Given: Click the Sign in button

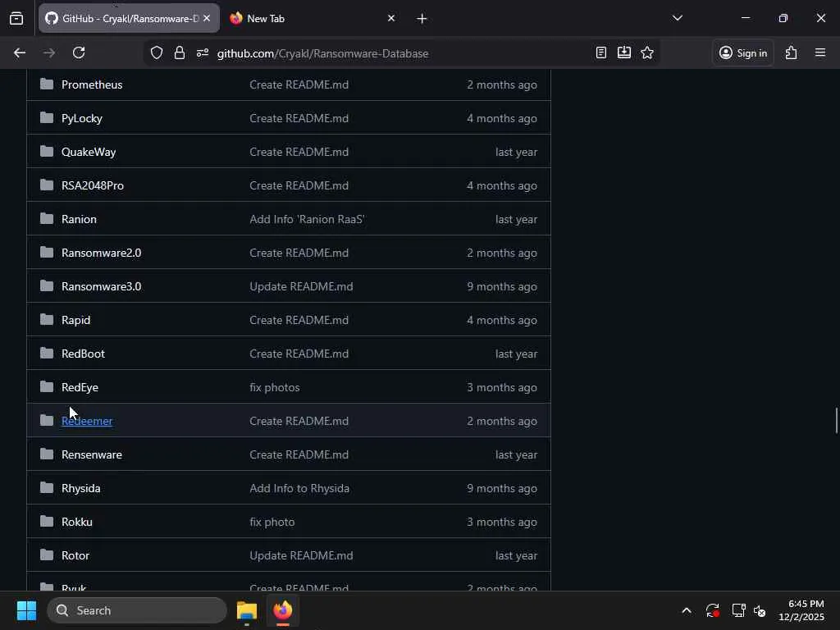Looking at the screenshot, I should pyautogui.click(x=743, y=52).
